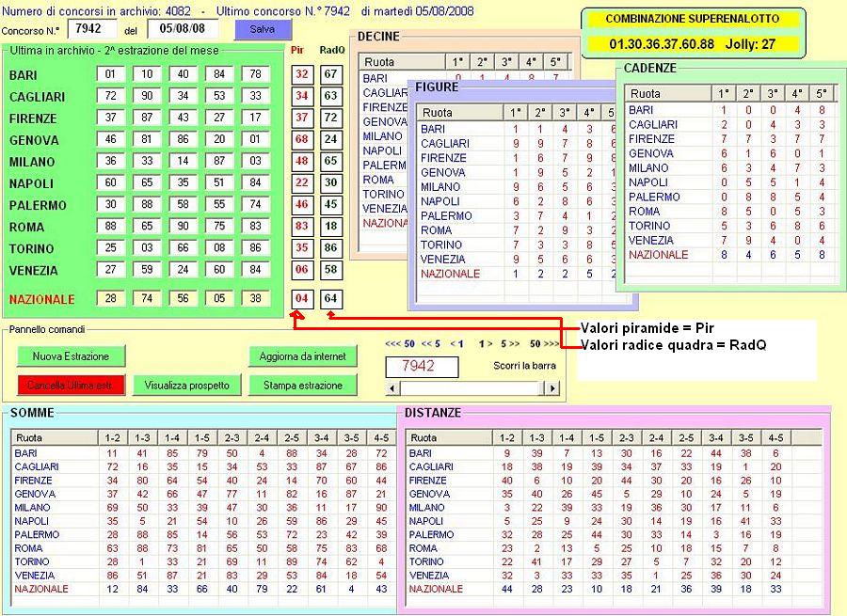The image size is (847, 616).
Task: Skip forward 5 draws with 5 >>
Action: [x=509, y=344]
